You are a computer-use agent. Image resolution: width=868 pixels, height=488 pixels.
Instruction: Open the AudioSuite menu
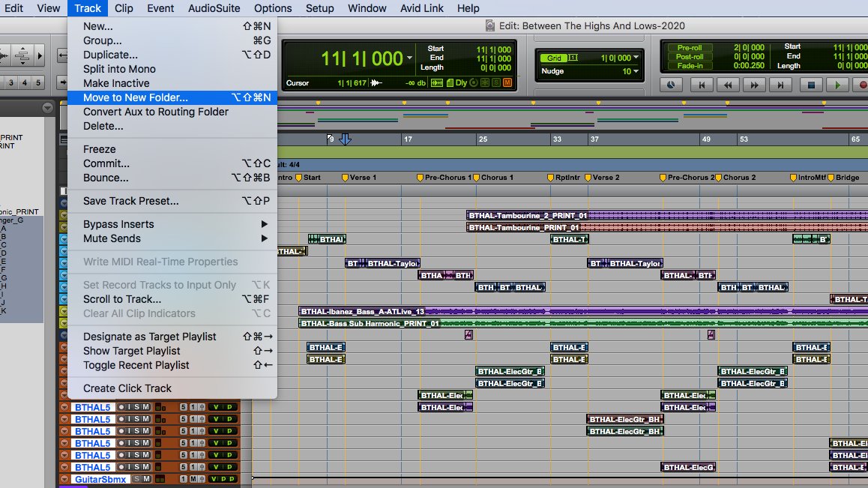(214, 8)
